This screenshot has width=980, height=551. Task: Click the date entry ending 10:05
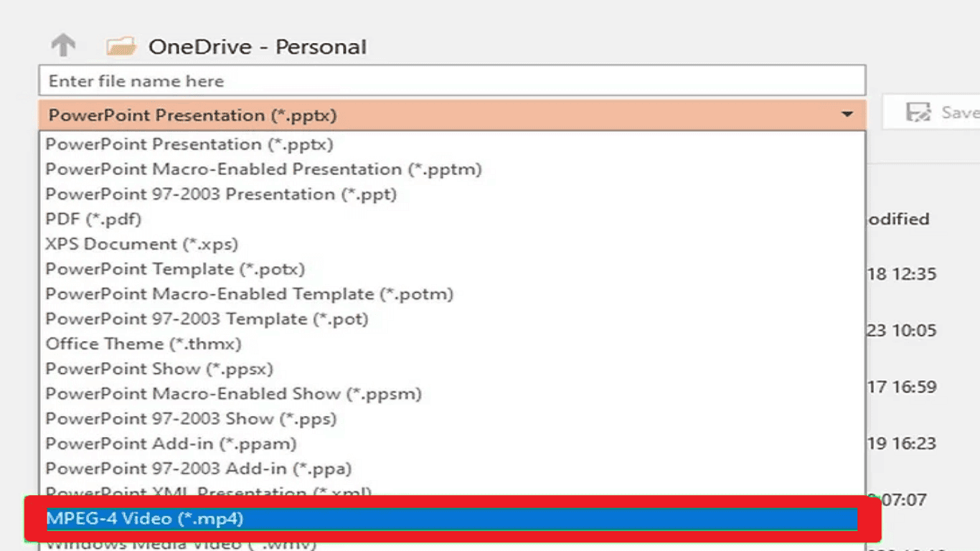click(x=902, y=331)
